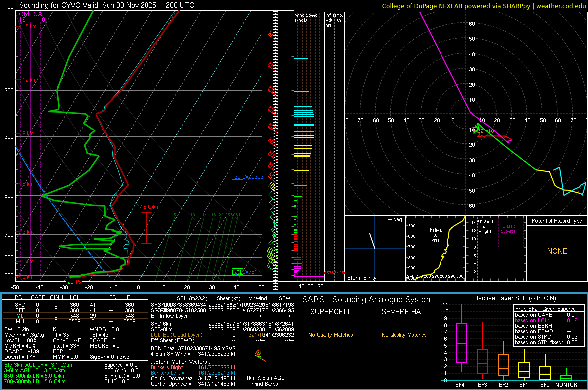Click the 'Classic Supercell' magenta label
This screenshot has width=588, height=390.
point(509,229)
